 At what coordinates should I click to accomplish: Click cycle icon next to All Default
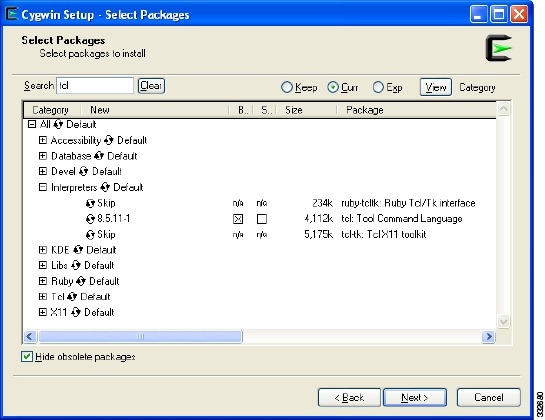[58, 124]
